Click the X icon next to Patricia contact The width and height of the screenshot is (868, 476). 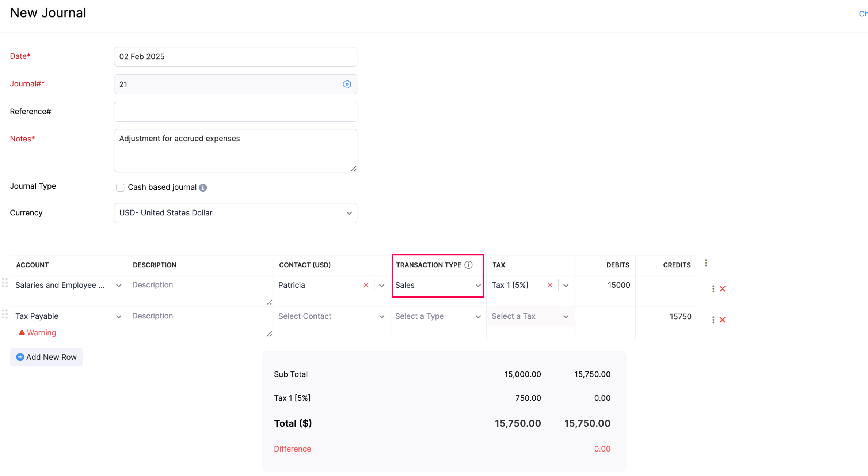[366, 285]
